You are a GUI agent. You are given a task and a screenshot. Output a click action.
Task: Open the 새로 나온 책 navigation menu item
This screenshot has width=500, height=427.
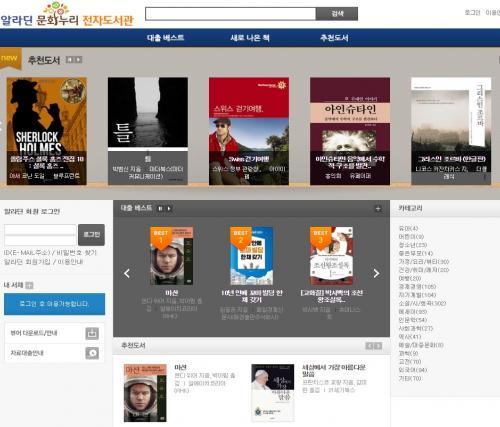click(x=250, y=38)
